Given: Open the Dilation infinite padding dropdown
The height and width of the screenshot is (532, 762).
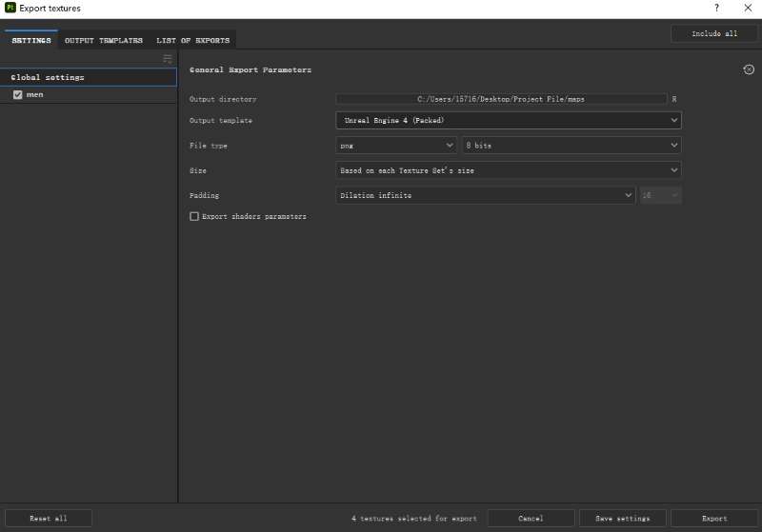Looking at the screenshot, I should click(x=486, y=195).
